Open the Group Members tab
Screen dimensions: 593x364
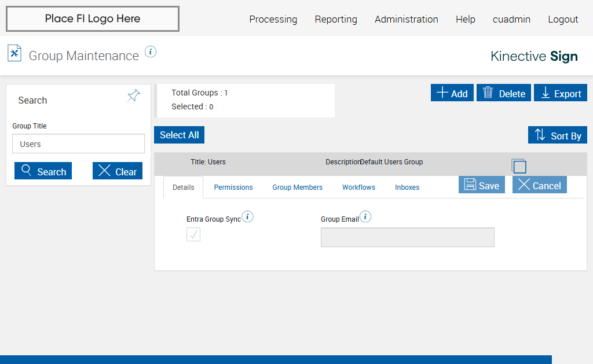[297, 187]
